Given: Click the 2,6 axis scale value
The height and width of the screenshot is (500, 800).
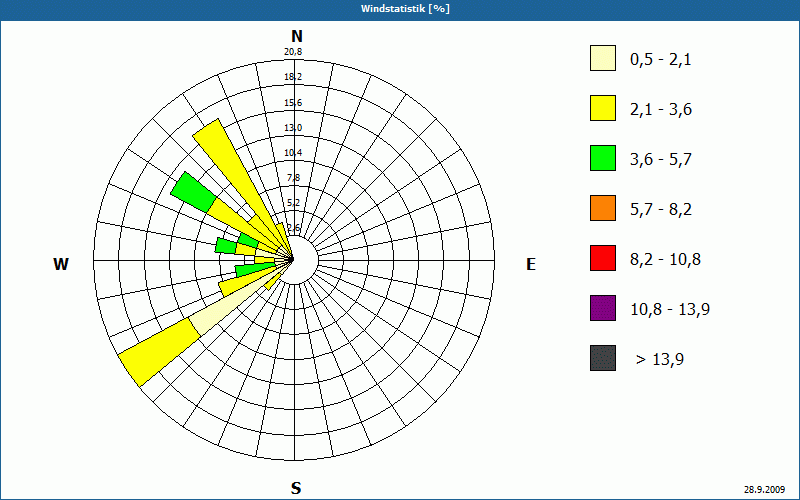Looking at the screenshot, I should (294, 228).
